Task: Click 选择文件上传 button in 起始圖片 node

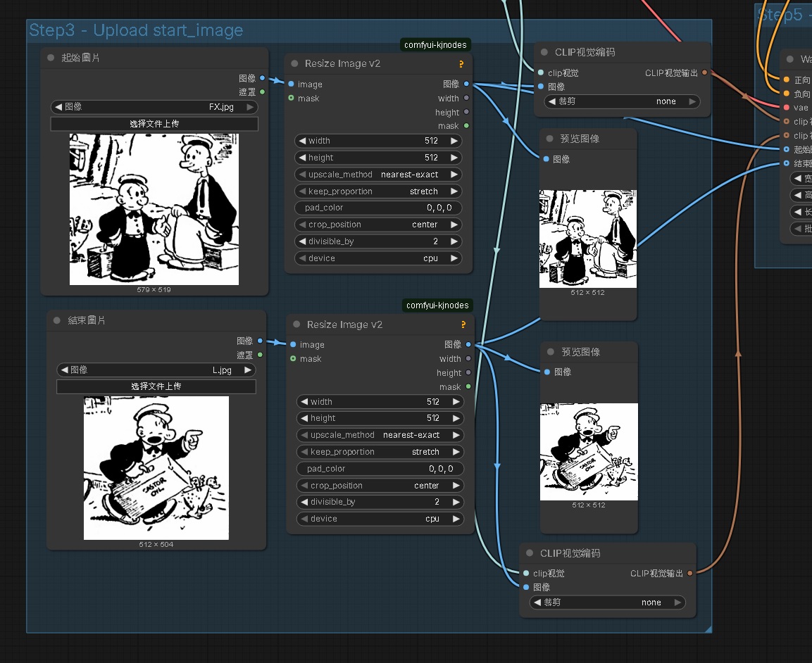Action: click(x=154, y=124)
